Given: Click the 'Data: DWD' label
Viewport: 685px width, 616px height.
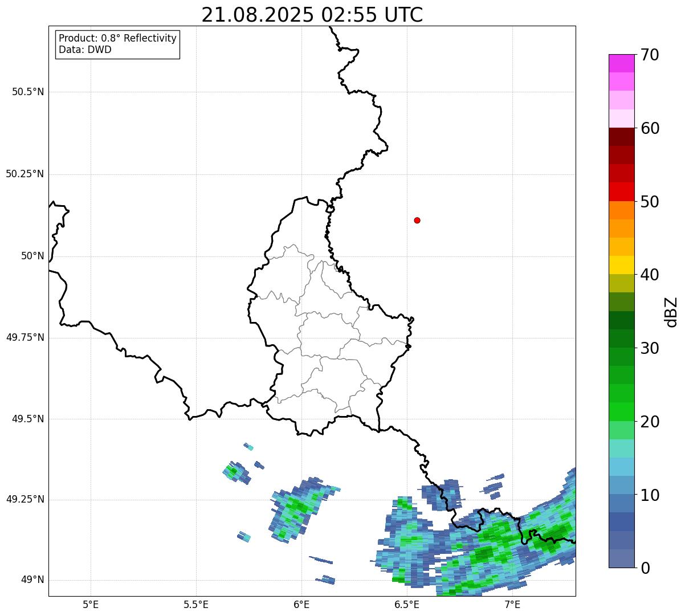Looking at the screenshot, I should click(85, 50).
